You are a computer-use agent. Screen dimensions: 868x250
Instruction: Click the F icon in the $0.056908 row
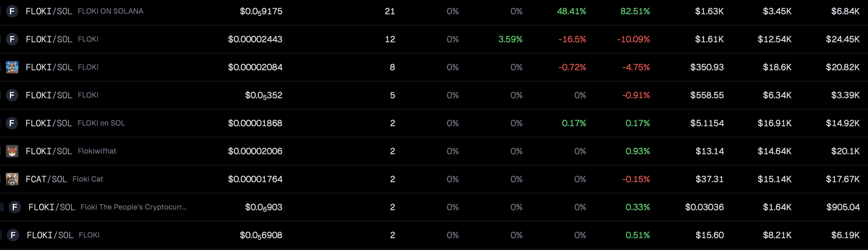[13, 235]
